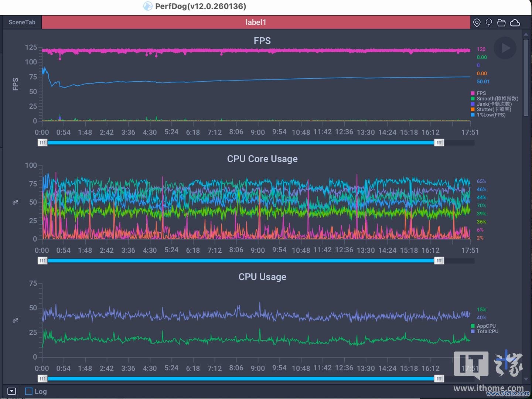Click the red label1 bar

tap(256, 22)
